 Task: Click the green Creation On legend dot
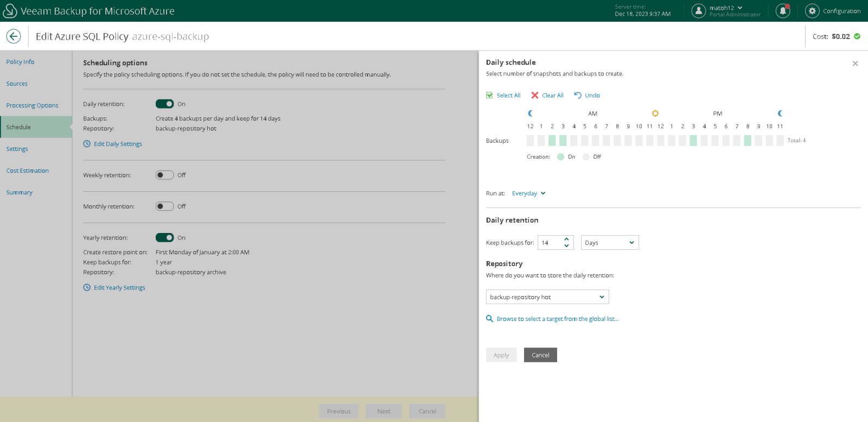point(561,156)
